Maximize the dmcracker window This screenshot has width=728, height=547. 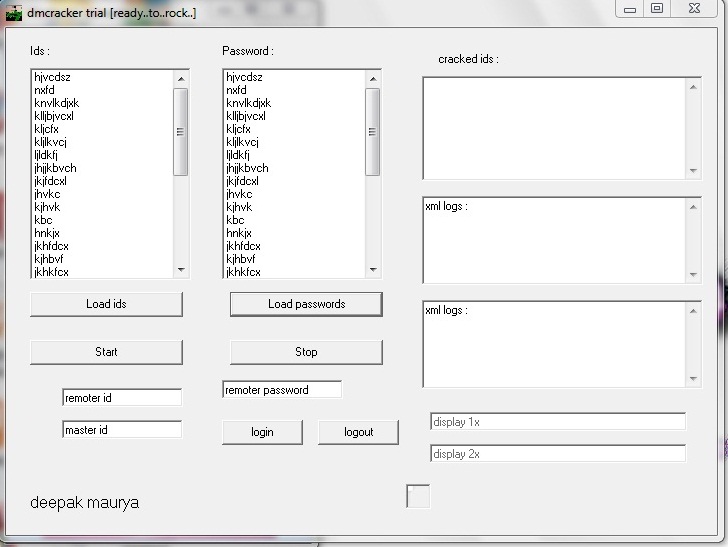coord(656,8)
